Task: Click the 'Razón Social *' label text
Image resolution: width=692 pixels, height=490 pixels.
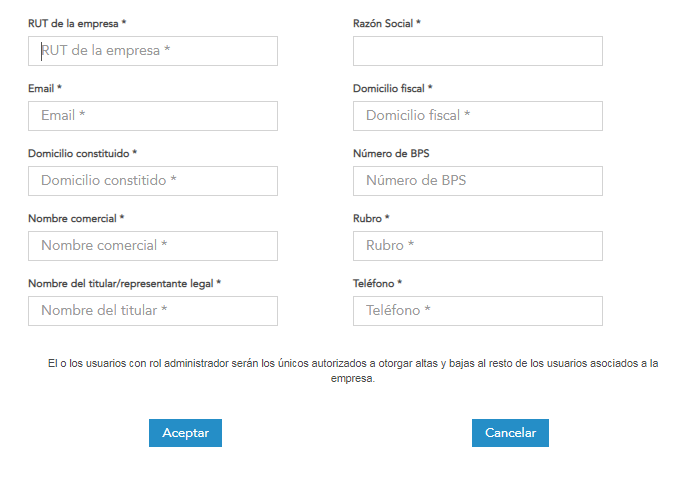Action: click(387, 23)
